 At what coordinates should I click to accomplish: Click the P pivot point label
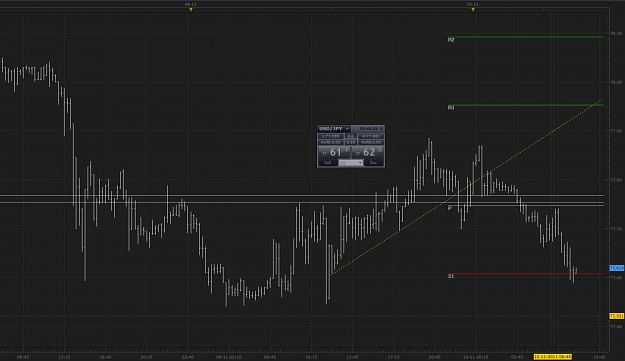click(x=450, y=208)
